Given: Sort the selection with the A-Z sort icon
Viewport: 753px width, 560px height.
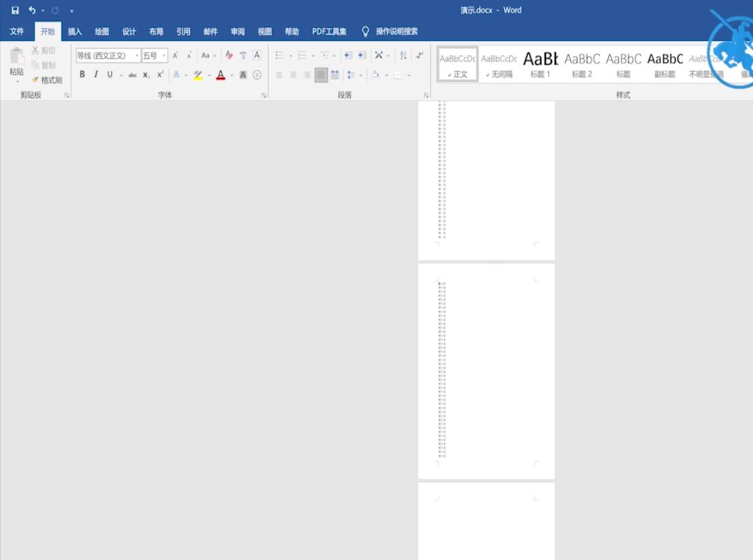Looking at the screenshot, I should (x=403, y=55).
